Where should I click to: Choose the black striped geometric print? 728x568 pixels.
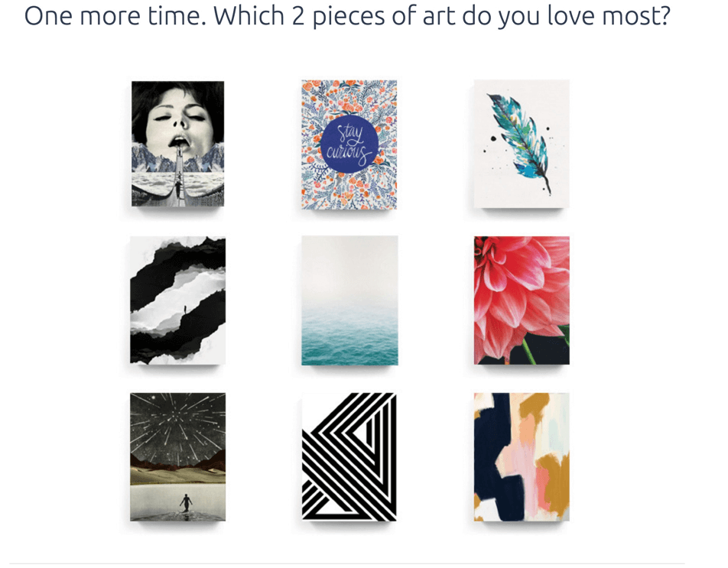click(x=349, y=456)
